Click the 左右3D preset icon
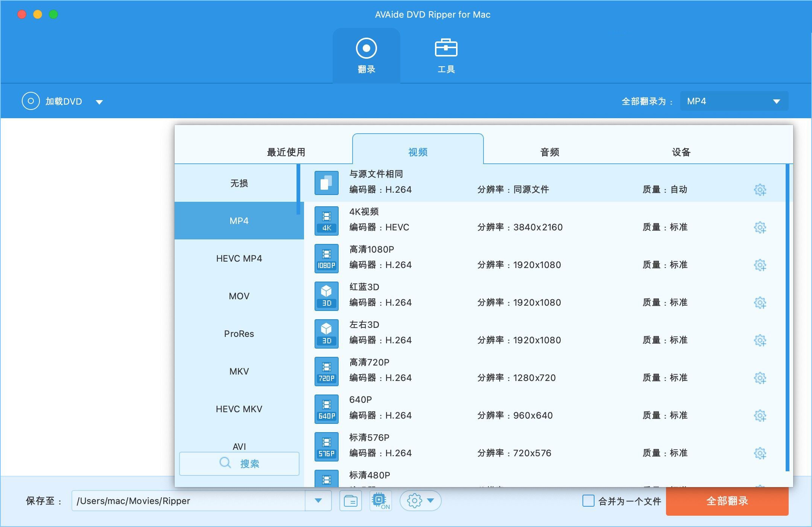Viewport: 812px width, 527px height. tap(327, 334)
